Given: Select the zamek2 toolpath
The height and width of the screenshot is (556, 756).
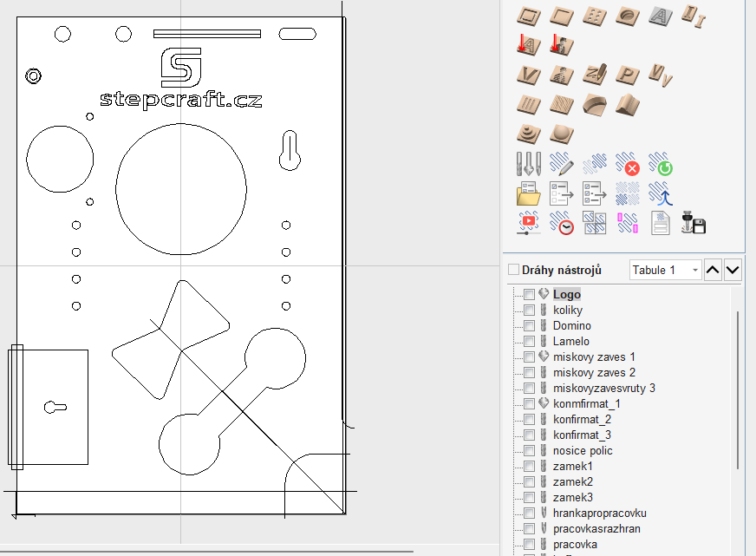Looking at the screenshot, I should (x=573, y=481).
